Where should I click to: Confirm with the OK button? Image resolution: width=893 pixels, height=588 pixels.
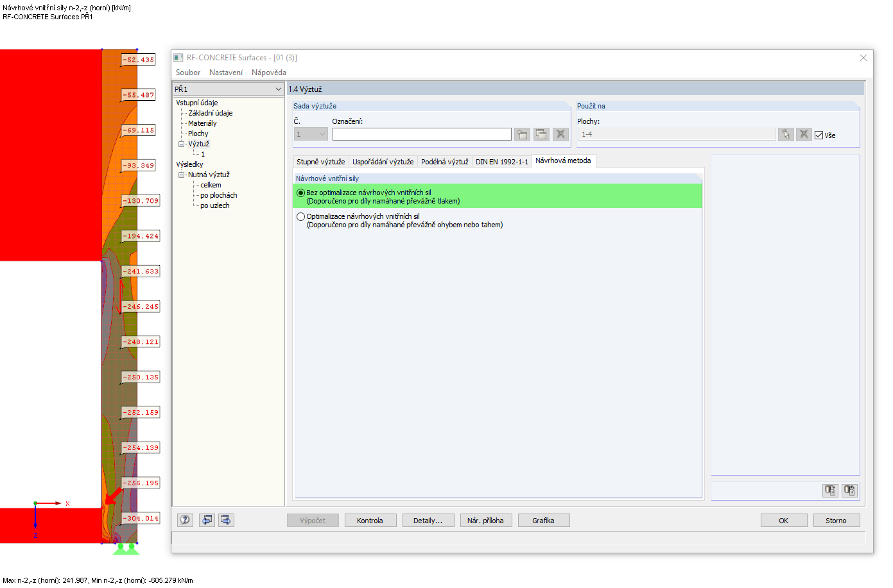pyautogui.click(x=784, y=521)
